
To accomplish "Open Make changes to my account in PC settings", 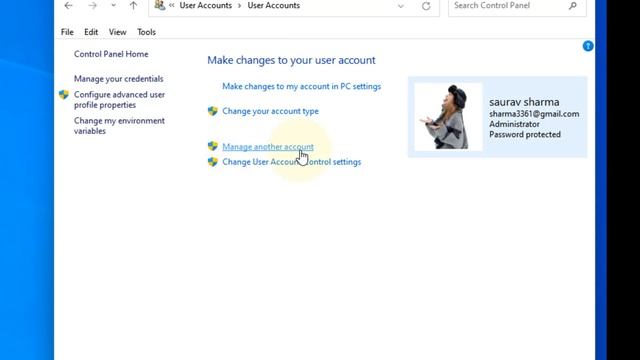I will click(x=302, y=87).
